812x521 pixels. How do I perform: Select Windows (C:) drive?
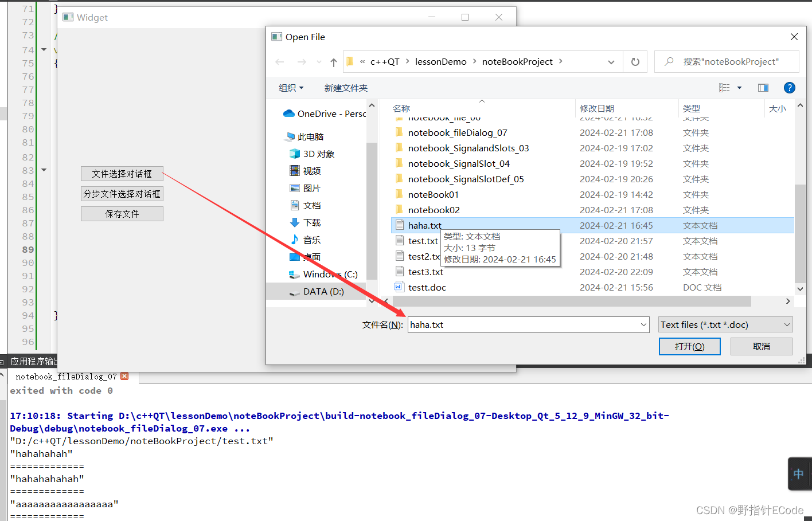pyautogui.click(x=323, y=274)
